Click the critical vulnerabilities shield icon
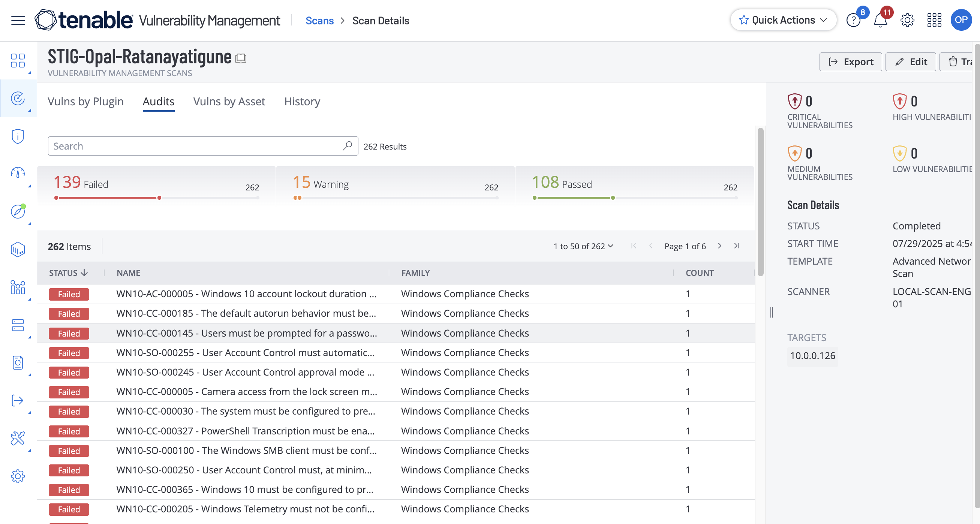 [794, 102]
